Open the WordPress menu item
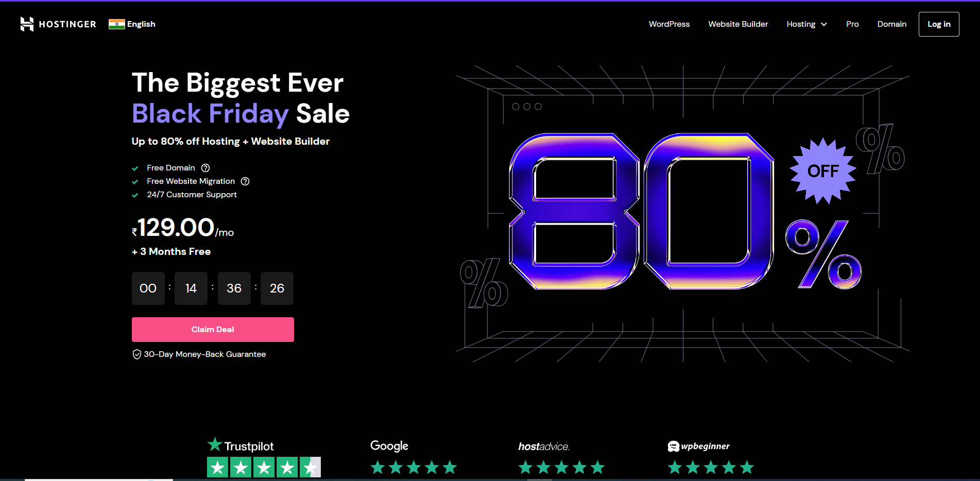The height and width of the screenshot is (481, 980). [x=669, y=24]
